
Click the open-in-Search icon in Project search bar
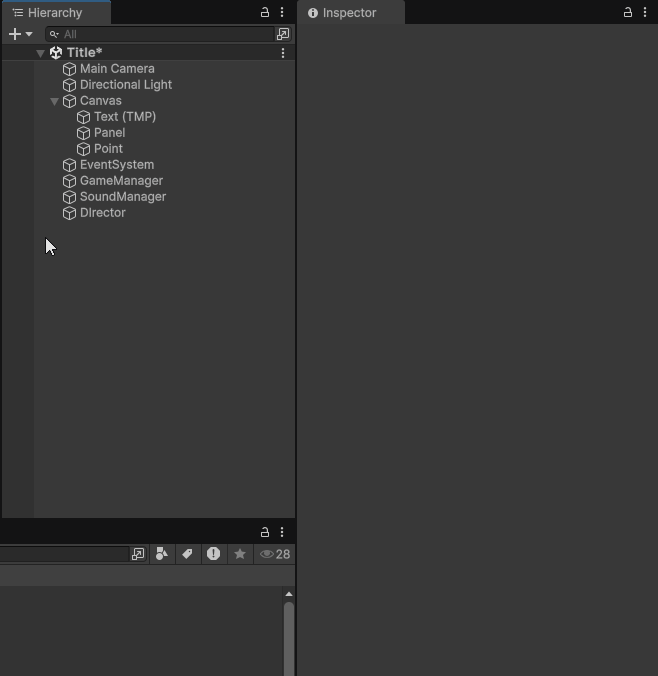coord(138,554)
